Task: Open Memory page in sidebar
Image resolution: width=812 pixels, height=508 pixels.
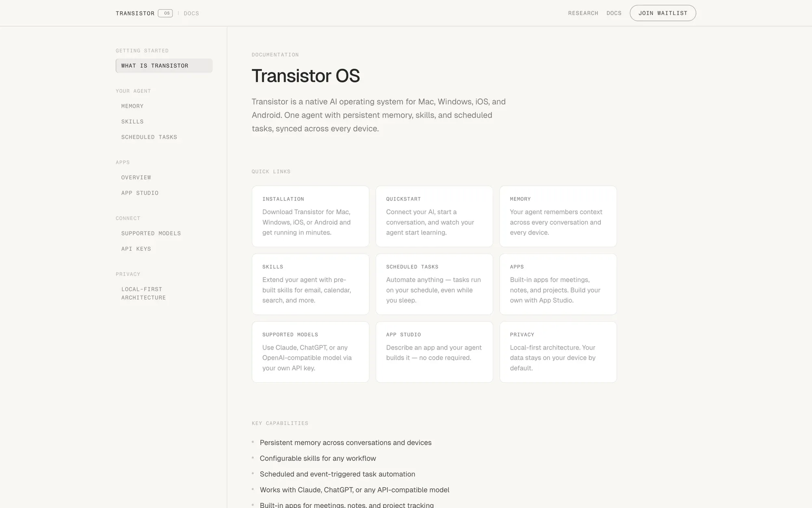Action: click(132, 106)
